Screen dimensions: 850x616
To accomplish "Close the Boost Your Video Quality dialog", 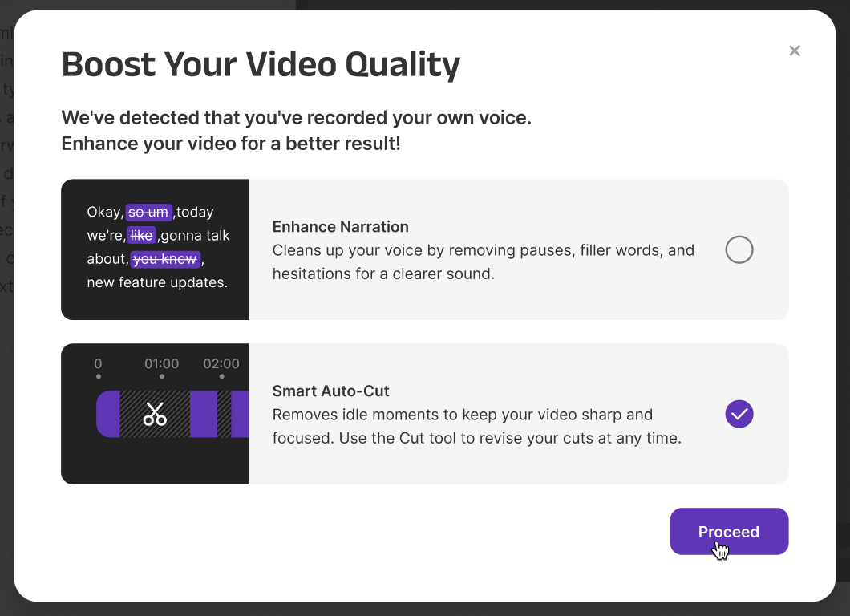I will pyautogui.click(x=795, y=51).
